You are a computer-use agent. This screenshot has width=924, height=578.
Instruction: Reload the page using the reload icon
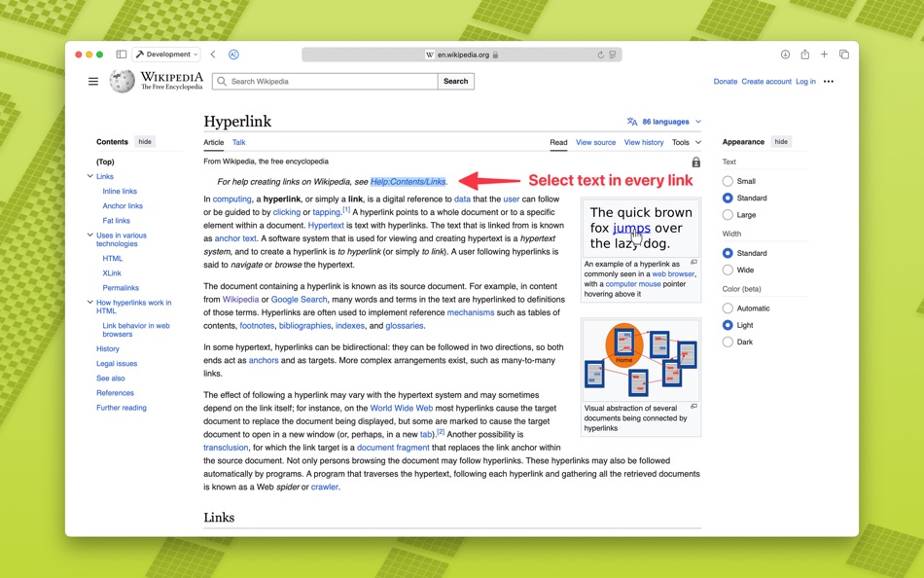click(600, 54)
